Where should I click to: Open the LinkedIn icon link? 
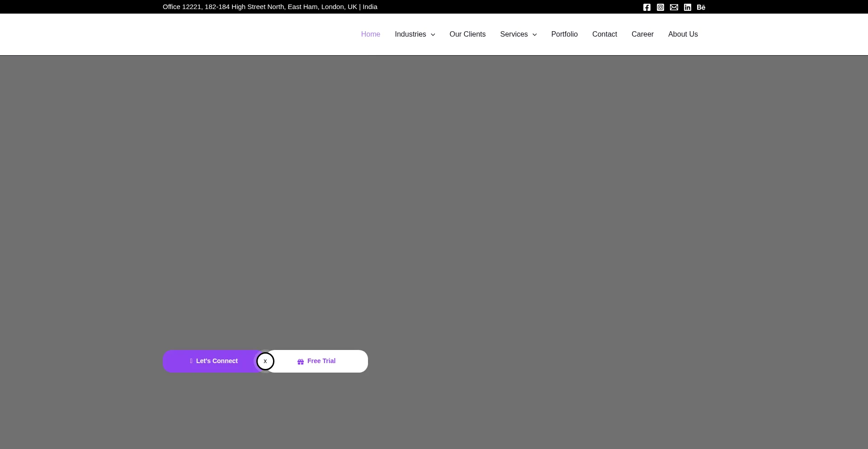[x=688, y=7]
